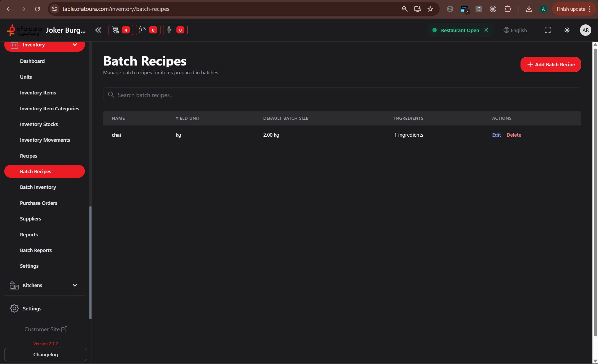Screen dimensions: 598x364
Task: Enter fullscreen using the fullscreen icon
Action: (547, 30)
